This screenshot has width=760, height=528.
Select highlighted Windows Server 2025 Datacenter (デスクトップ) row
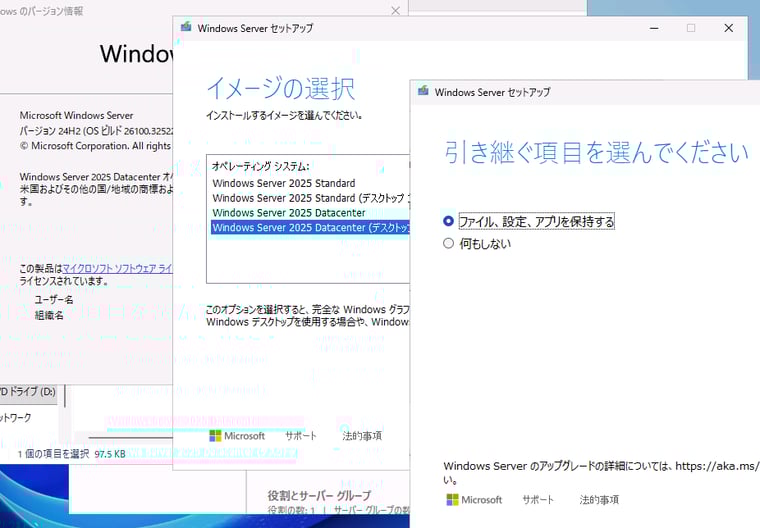tap(310, 227)
